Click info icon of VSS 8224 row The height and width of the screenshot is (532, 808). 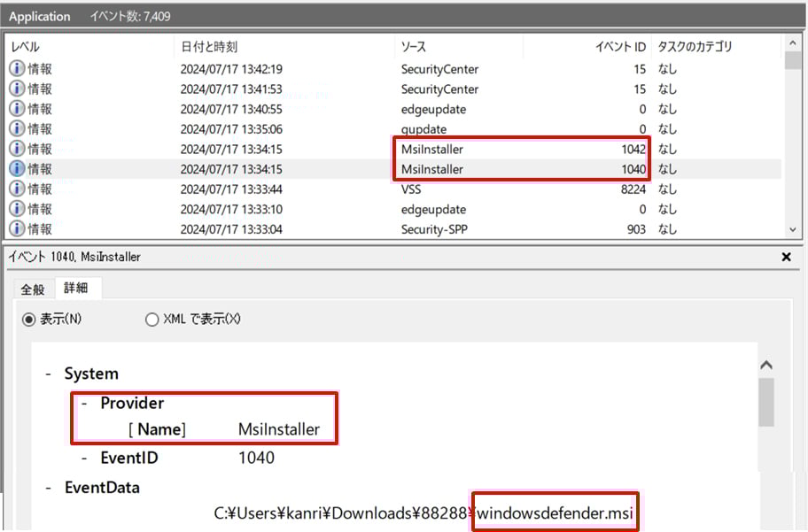click(17, 189)
